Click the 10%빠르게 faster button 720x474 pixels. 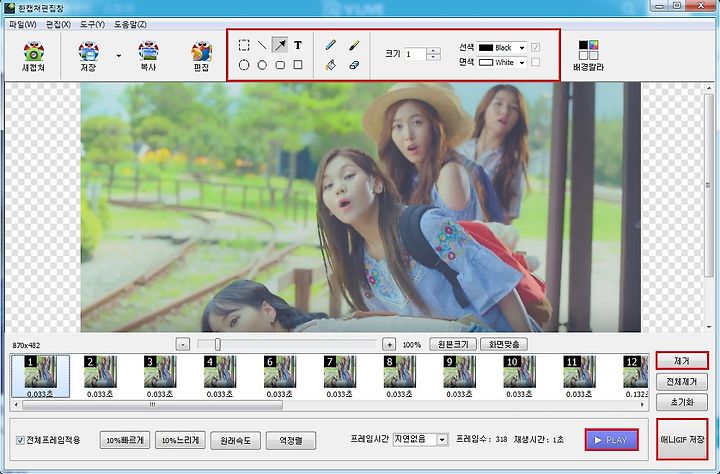coord(125,440)
